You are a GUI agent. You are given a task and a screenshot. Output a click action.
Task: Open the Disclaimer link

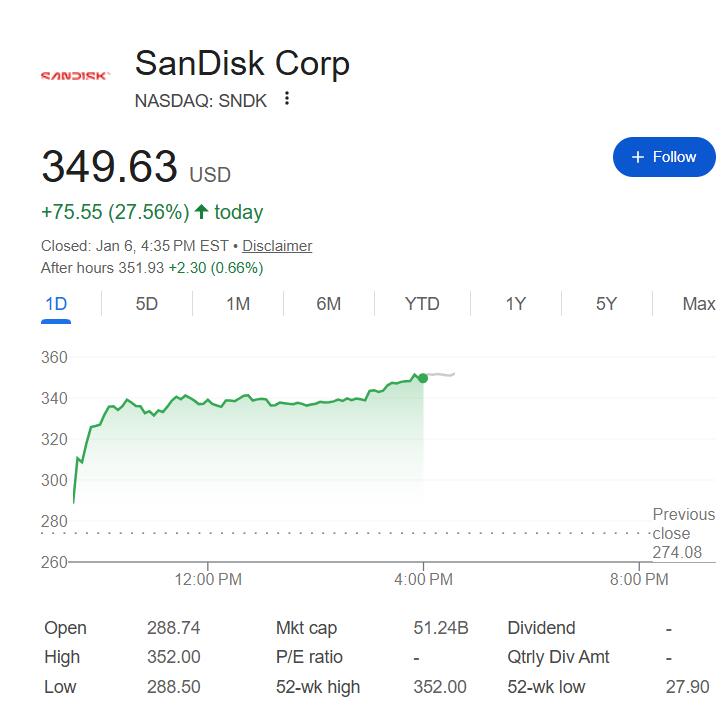coord(277,246)
